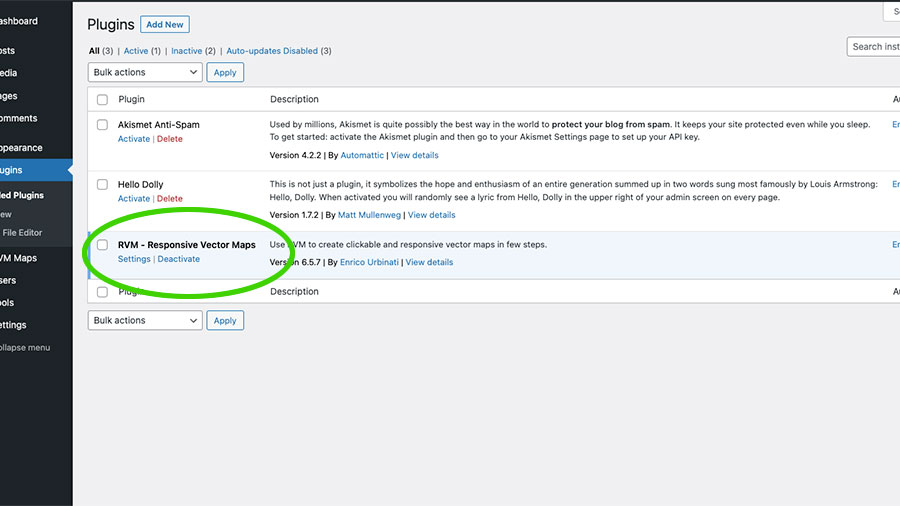
Task: Activate the Akismet Anti-Spam plugin
Action: (x=134, y=139)
